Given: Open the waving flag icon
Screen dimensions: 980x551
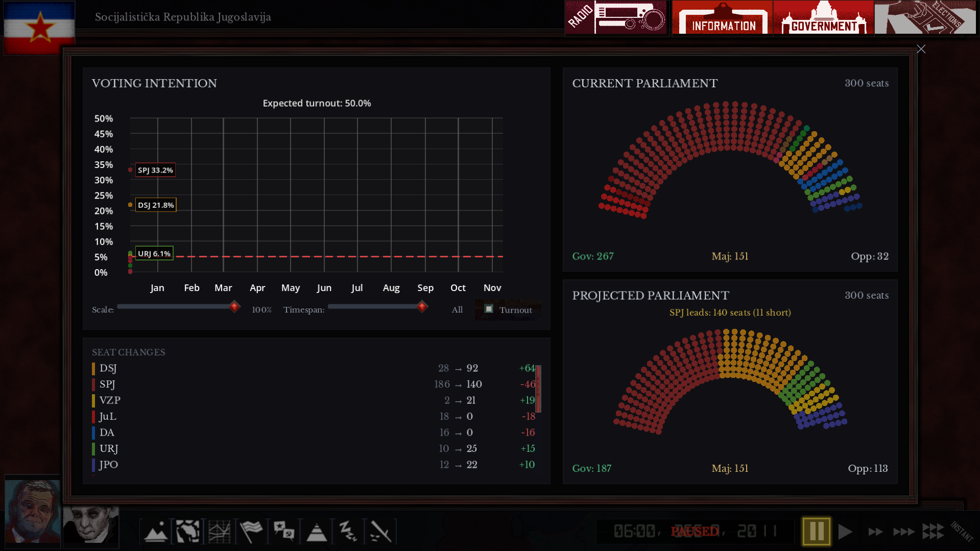Looking at the screenshot, I should tap(251, 532).
